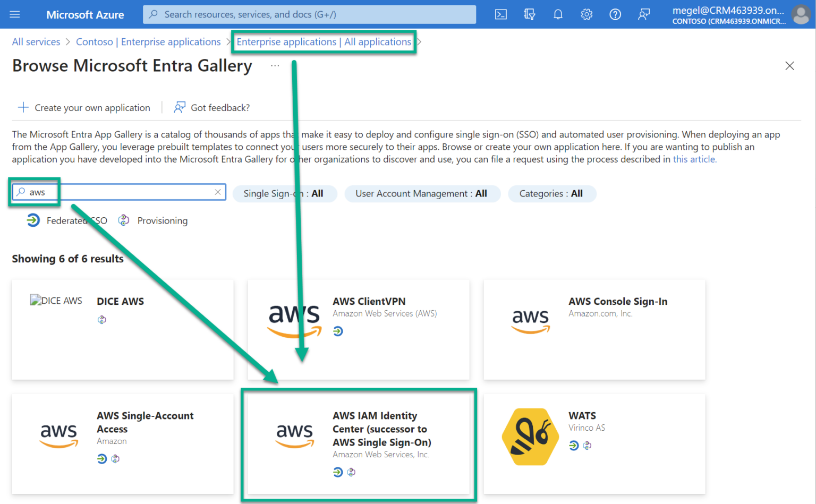Open the this article link
Viewport: 816px width, 504px height.
pos(693,159)
